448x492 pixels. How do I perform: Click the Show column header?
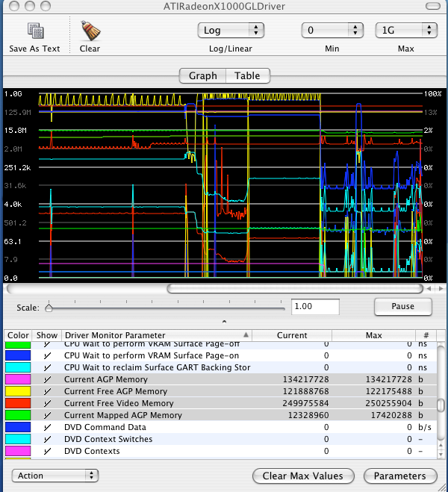(47, 335)
